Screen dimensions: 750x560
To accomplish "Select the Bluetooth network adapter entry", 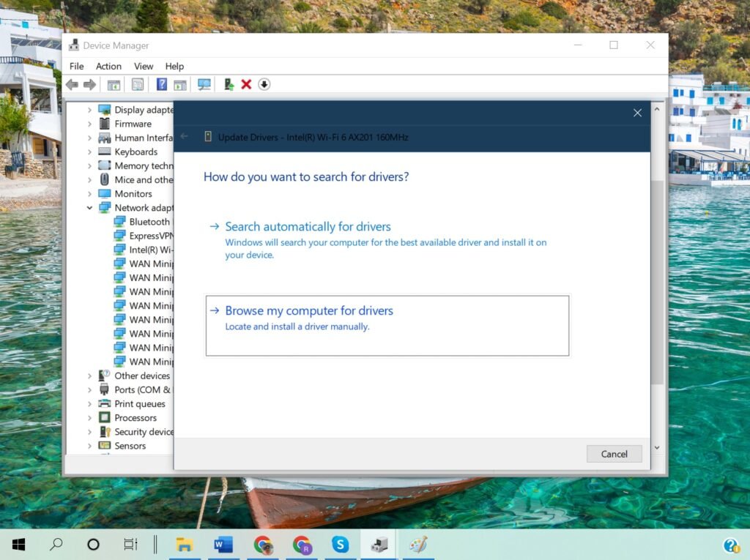I will 144,222.
